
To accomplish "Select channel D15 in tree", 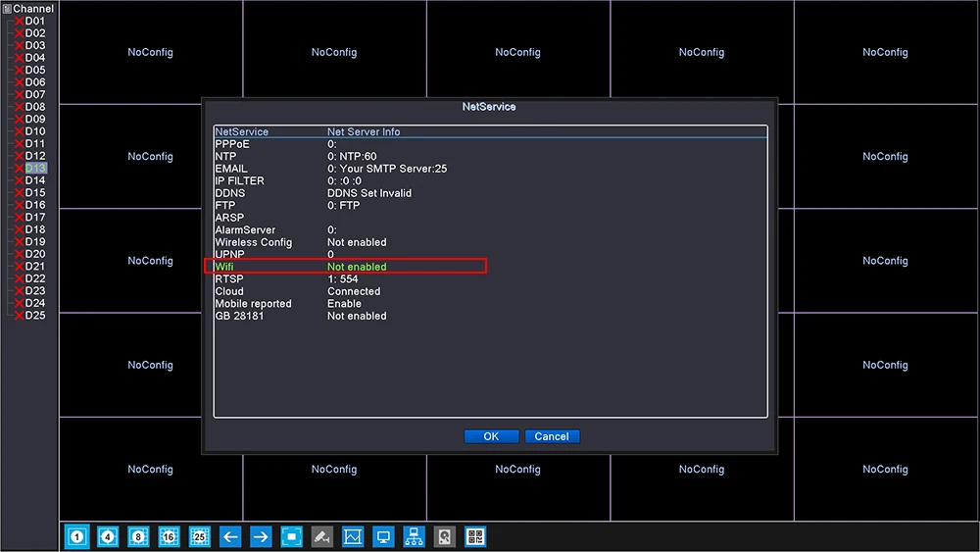I will [x=35, y=192].
